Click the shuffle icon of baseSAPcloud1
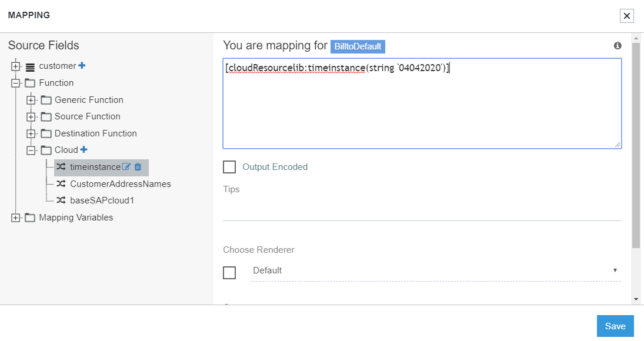The height and width of the screenshot is (341, 644). [61, 200]
